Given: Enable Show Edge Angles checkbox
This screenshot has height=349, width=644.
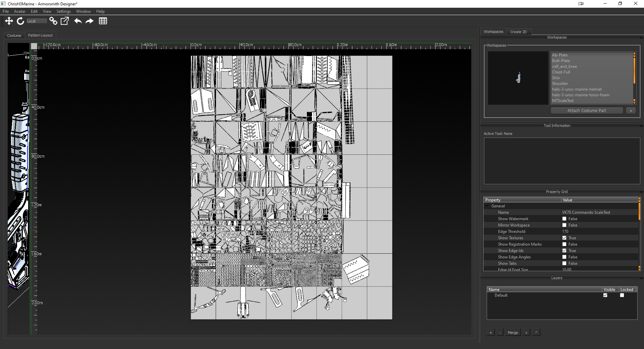Looking at the screenshot, I should tap(564, 257).
